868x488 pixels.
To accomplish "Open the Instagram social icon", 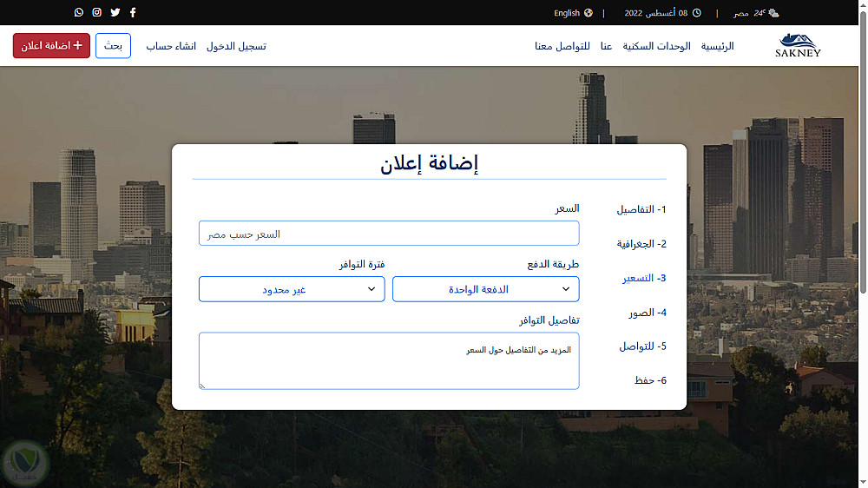I will [97, 12].
